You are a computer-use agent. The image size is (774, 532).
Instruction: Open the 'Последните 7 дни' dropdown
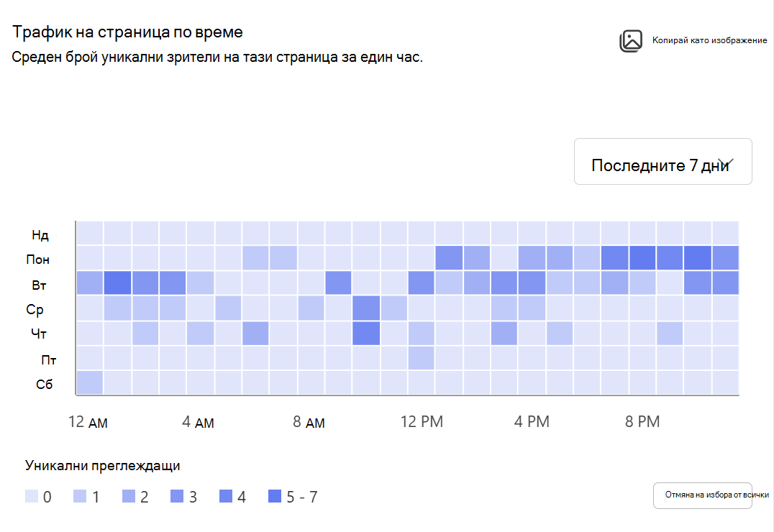(x=663, y=161)
